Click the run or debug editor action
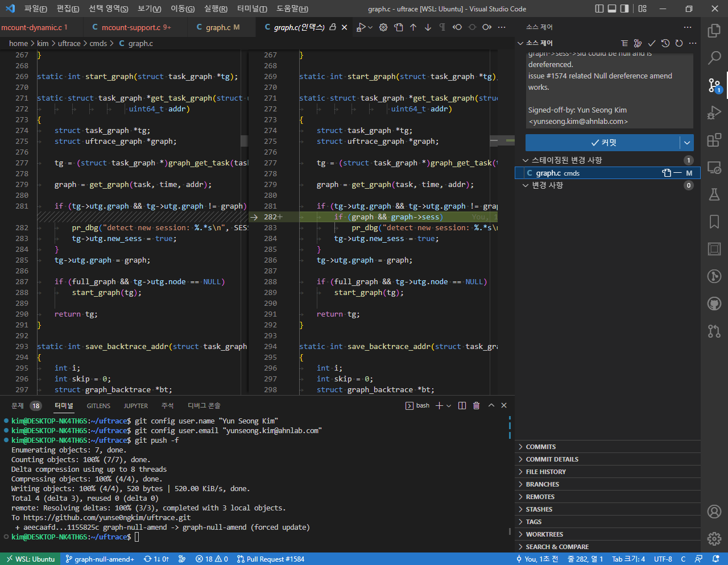The width and height of the screenshot is (728, 565). click(361, 27)
